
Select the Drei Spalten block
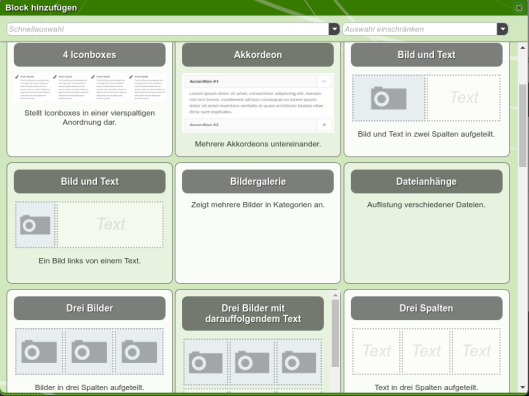pyautogui.click(x=426, y=308)
